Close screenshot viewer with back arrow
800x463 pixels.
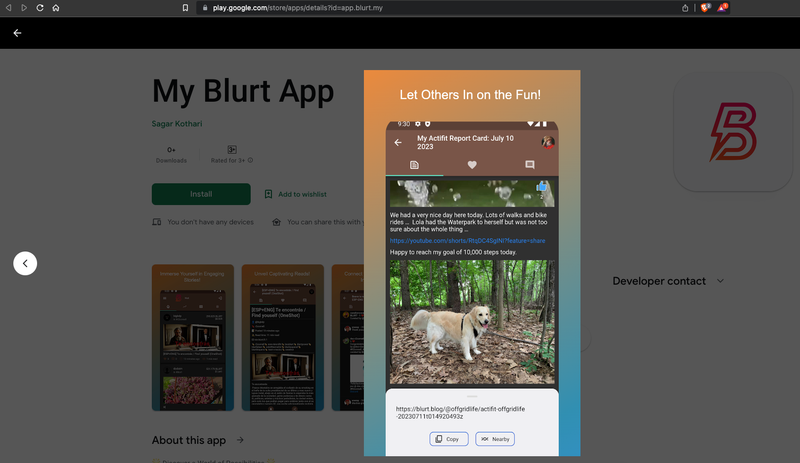[17, 33]
